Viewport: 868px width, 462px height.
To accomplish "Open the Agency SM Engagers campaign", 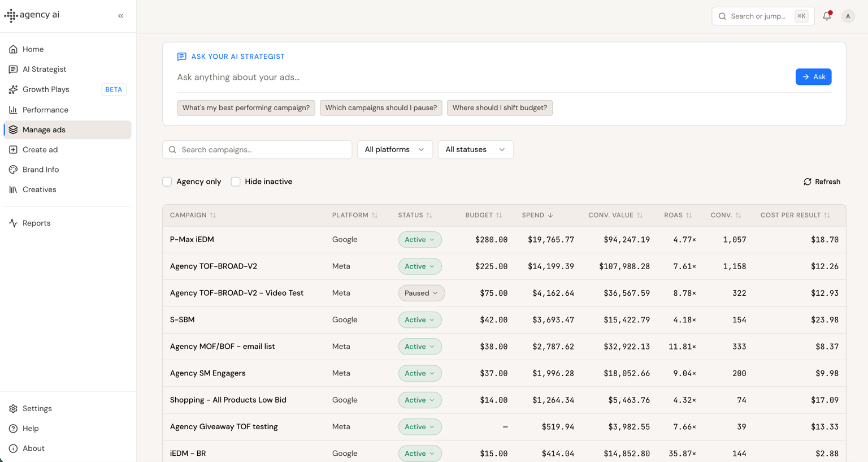I will pyautogui.click(x=208, y=373).
